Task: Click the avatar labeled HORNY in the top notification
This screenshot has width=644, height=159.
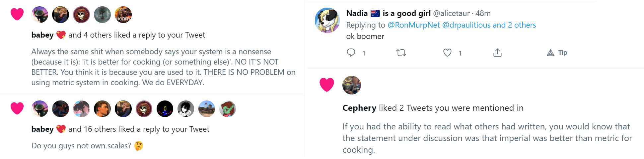Action: [123, 15]
